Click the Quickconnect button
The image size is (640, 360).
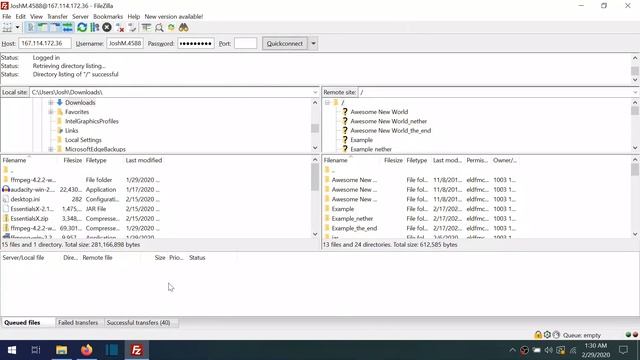284,43
